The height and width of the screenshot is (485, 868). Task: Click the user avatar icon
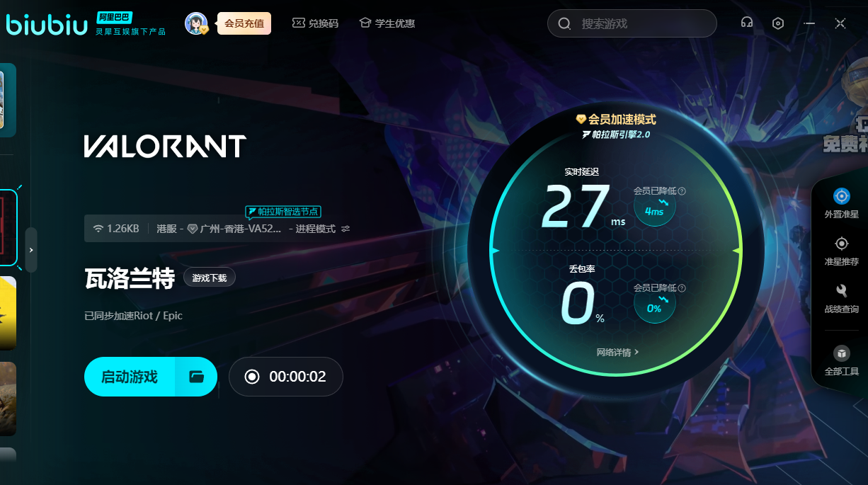click(196, 23)
